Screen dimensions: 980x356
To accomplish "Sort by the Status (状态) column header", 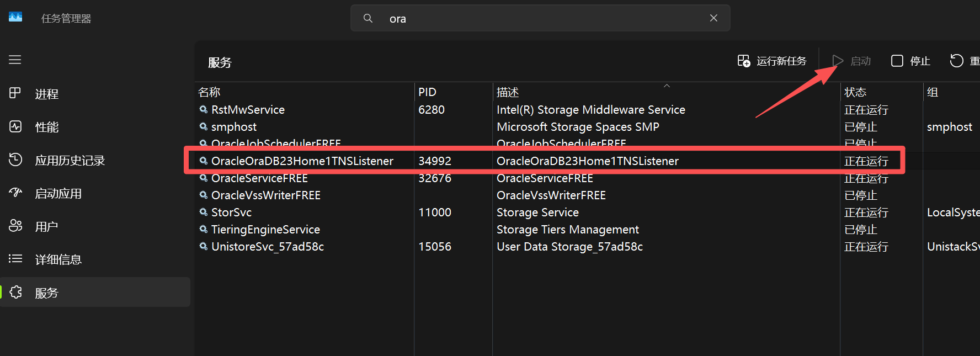I will click(x=881, y=92).
